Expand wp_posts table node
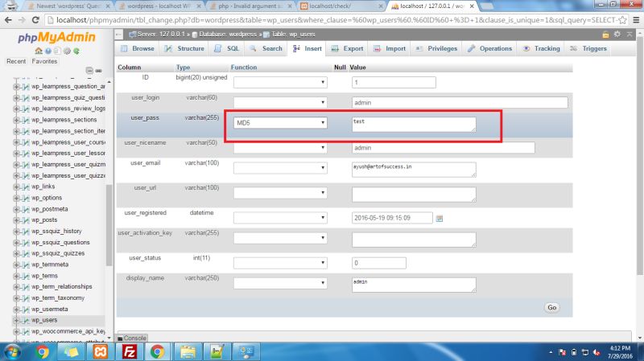The width and height of the screenshot is (644, 361). (x=16, y=220)
